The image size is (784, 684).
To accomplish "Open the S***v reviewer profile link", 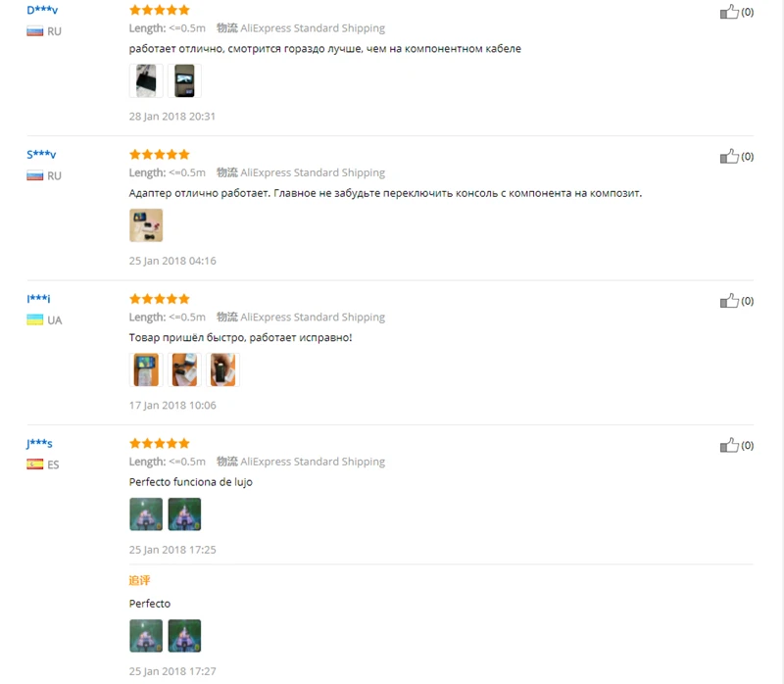I will click(x=41, y=155).
